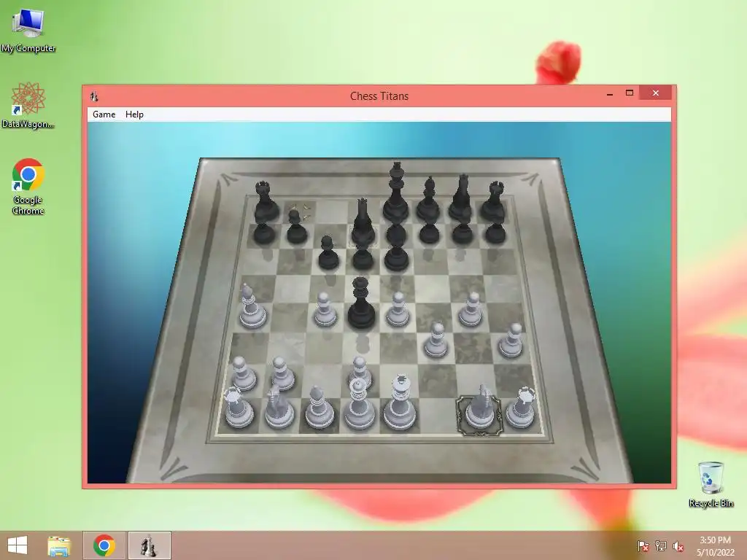Open the network tray icon

pos(661,546)
